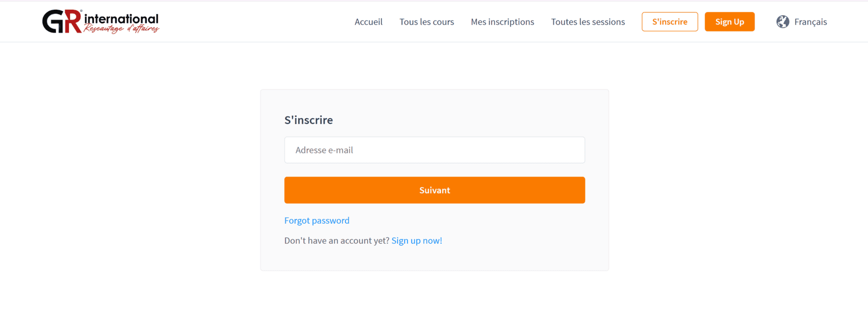Click the letter R in the logo
868x324 pixels.
pos(73,22)
